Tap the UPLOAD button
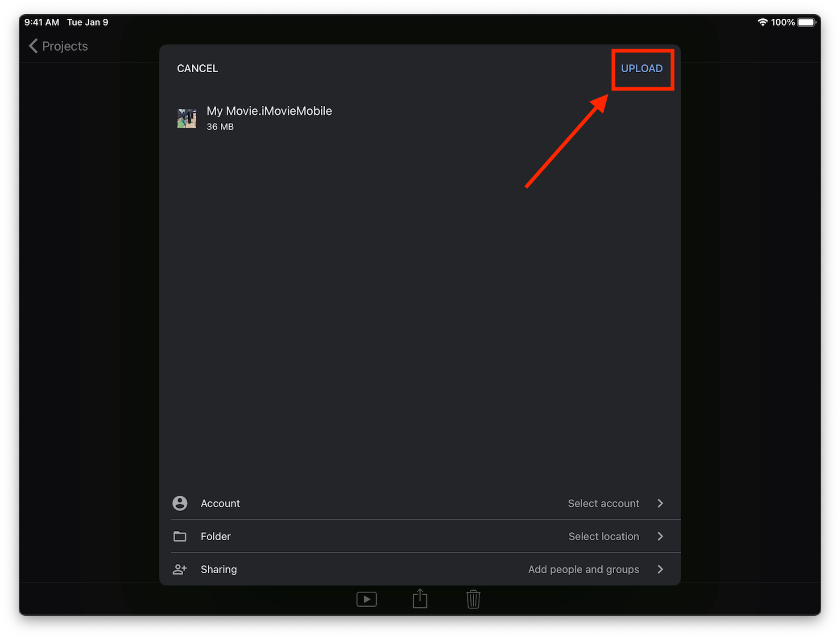840x639 pixels. (641, 68)
